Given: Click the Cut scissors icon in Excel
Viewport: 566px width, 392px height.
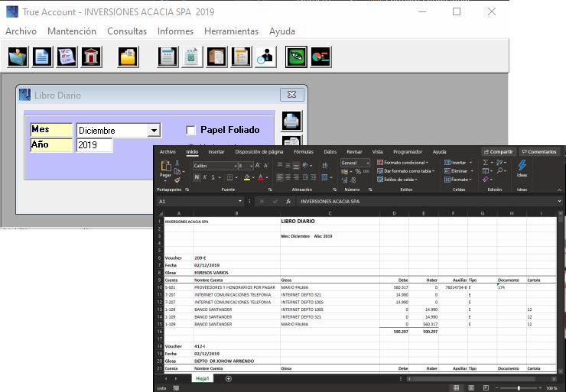Looking at the screenshot, I should click(x=177, y=163).
